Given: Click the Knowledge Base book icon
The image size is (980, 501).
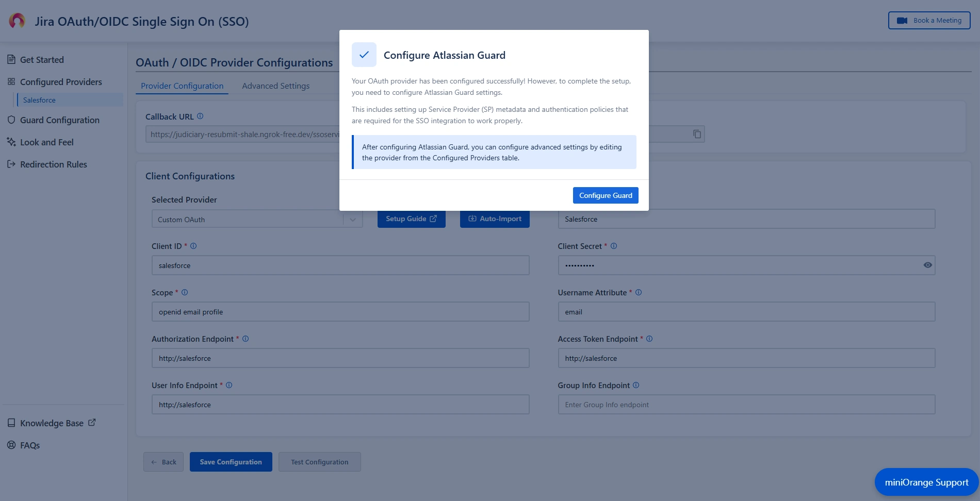Looking at the screenshot, I should (x=11, y=423).
